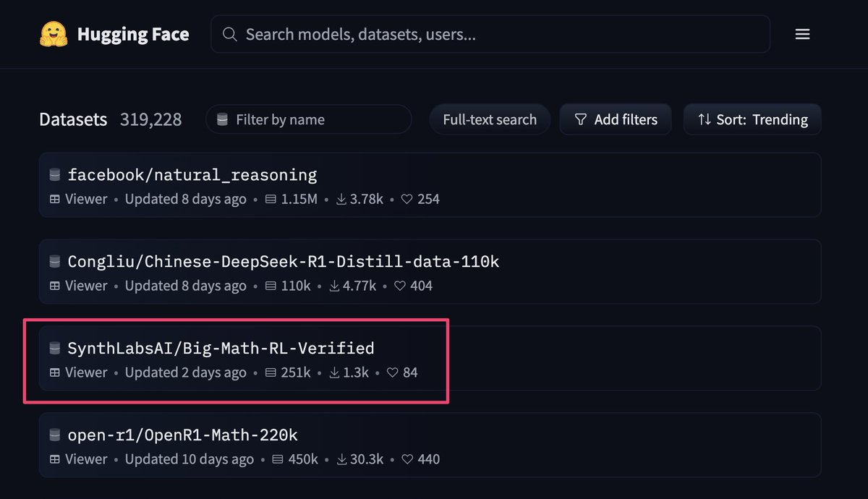Click the funnel icon in Add filters
This screenshot has height=499, width=868.
580,119
